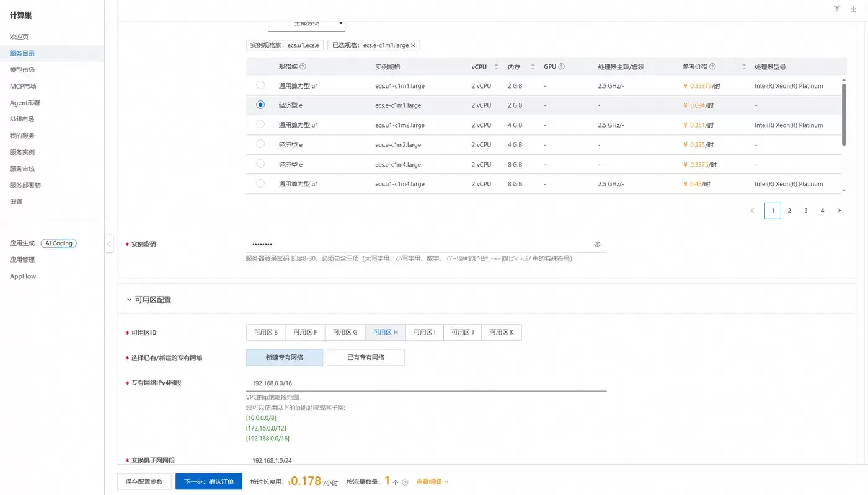Choose 可用区 G zone

(345, 333)
